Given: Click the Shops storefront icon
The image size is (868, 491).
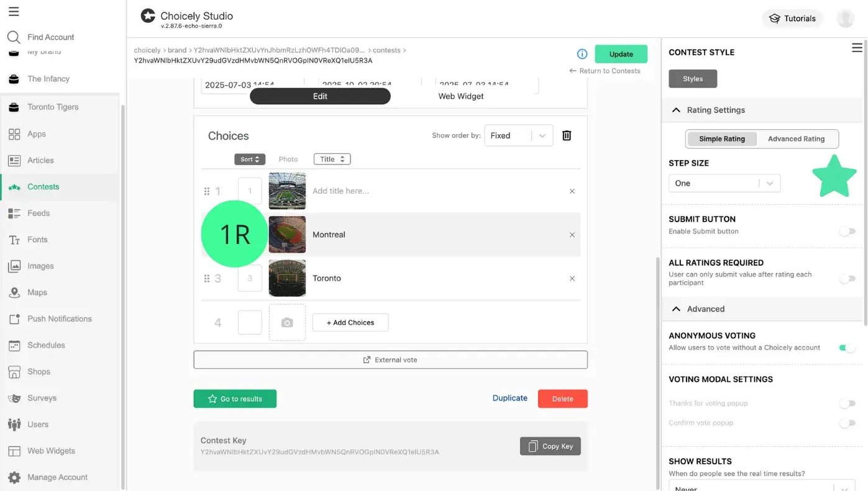Looking at the screenshot, I should [x=14, y=372].
